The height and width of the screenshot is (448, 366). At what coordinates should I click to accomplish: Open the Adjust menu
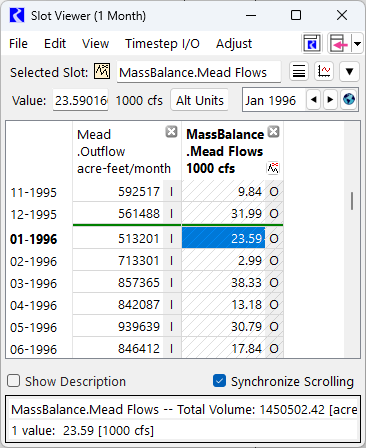click(x=234, y=44)
